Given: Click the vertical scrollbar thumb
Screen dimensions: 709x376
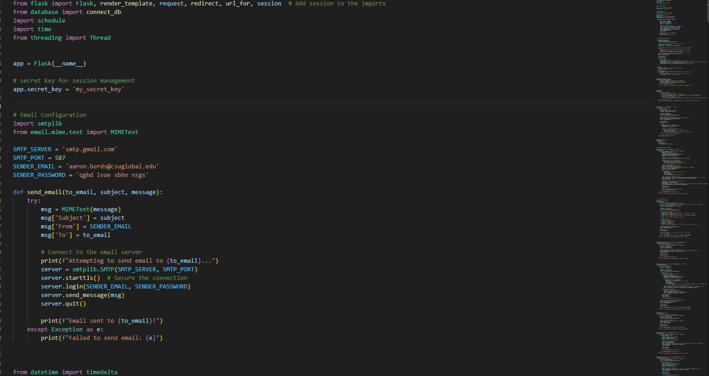Looking at the screenshot, I should pyautogui.click(x=708, y=11).
